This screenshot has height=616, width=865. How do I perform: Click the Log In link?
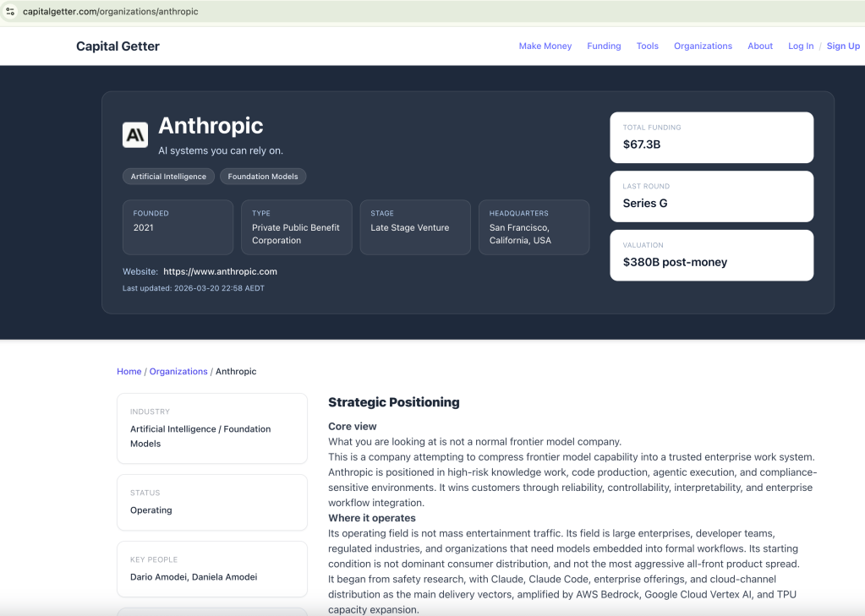pyautogui.click(x=801, y=46)
